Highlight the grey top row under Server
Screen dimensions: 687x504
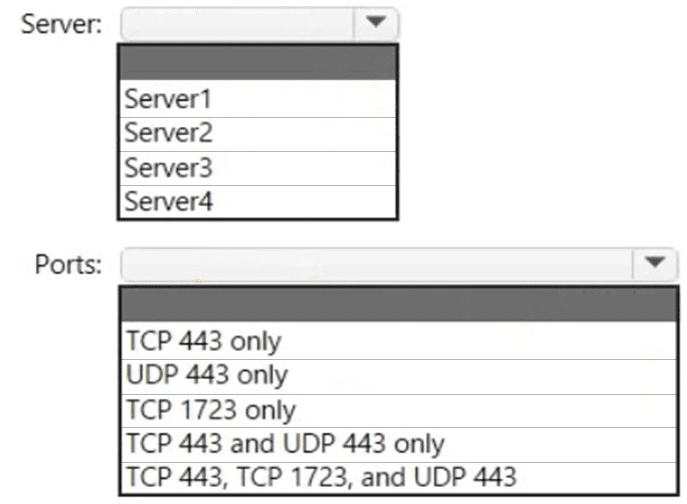point(258,62)
